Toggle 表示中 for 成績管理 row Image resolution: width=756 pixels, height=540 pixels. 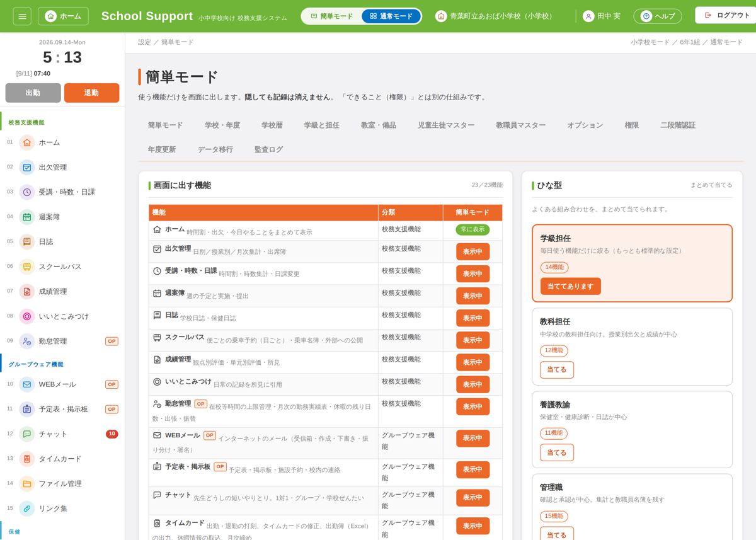tap(472, 362)
